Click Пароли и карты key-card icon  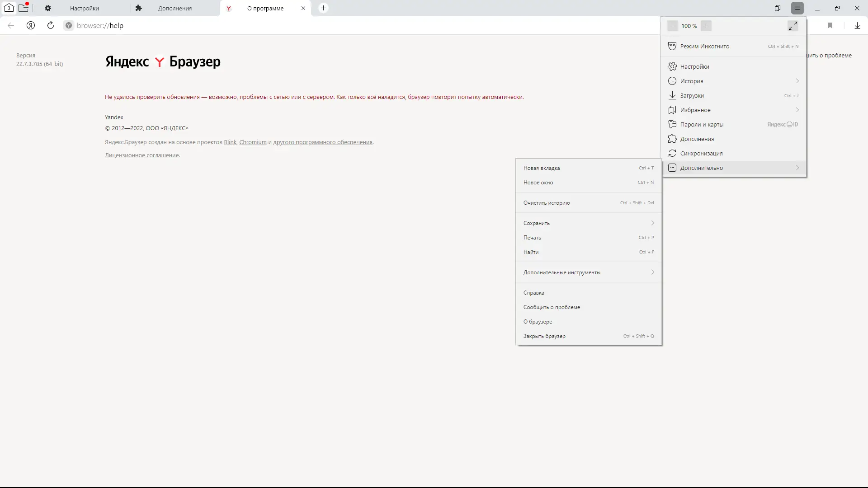click(672, 124)
